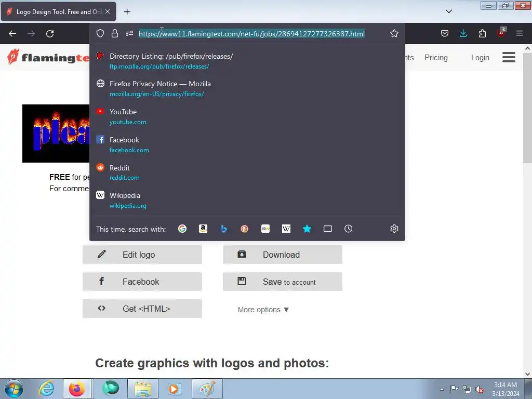Click muted volume tray icon
This screenshot has height=399, width=532.
click(480, 389)
